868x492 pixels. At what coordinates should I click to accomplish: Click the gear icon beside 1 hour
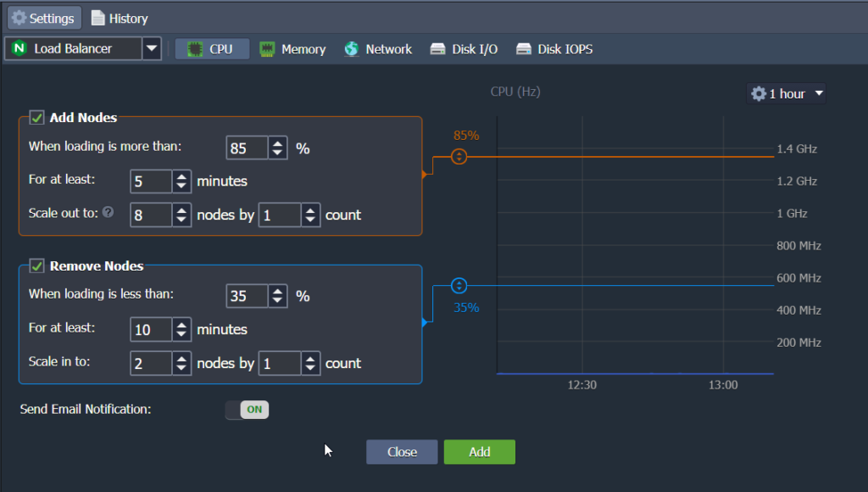759,93
